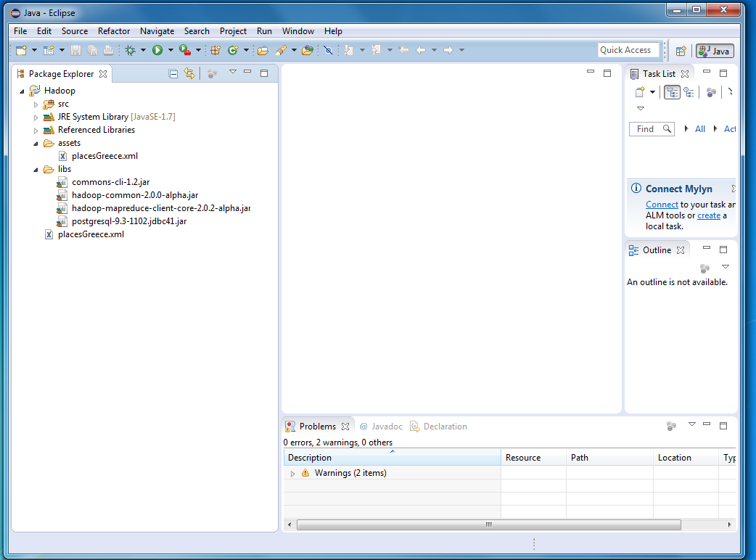Switch to the Declaration tab

[x=438, y=427]
